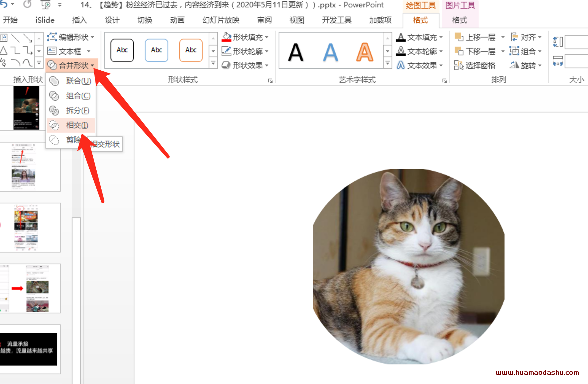This screenshot has width=588, height=384.
Task: Expand Bring Forward dropdown arrow
Action: tap(503, 37)
